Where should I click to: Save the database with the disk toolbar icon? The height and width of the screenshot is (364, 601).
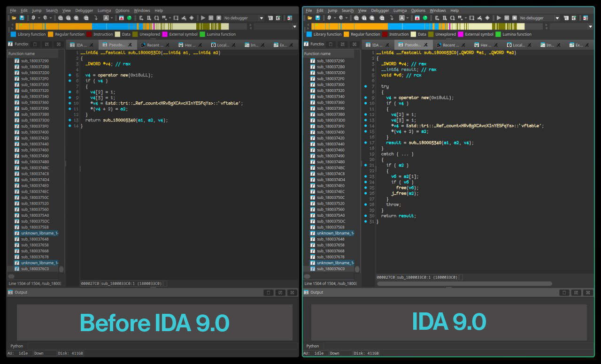22,18
